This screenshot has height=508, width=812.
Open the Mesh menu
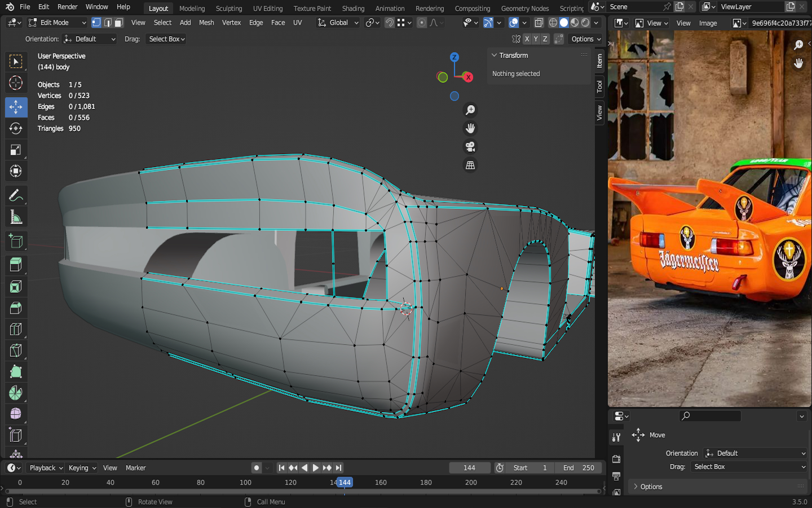point(206,23)
